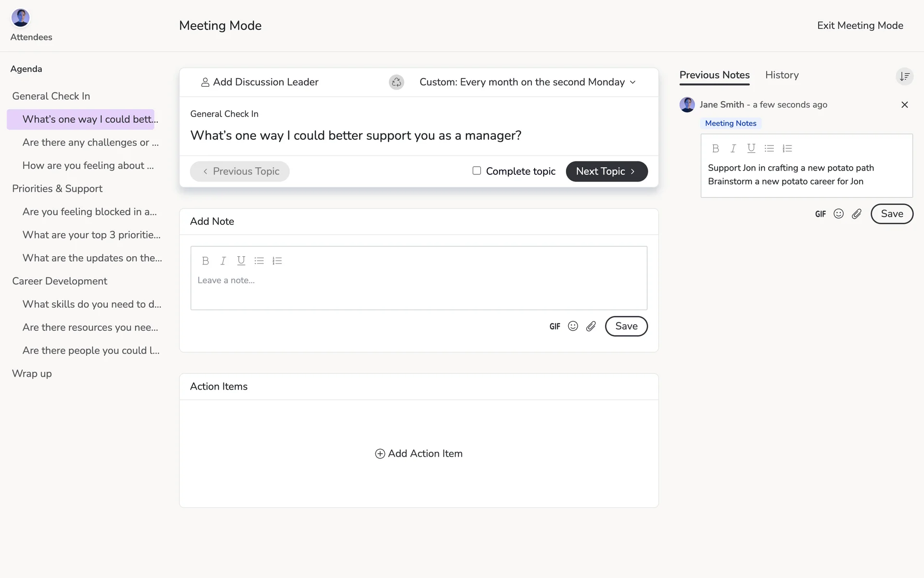Go to the Next Topic
The width and height of the screenshot is (924, 578).
(606, 171)
